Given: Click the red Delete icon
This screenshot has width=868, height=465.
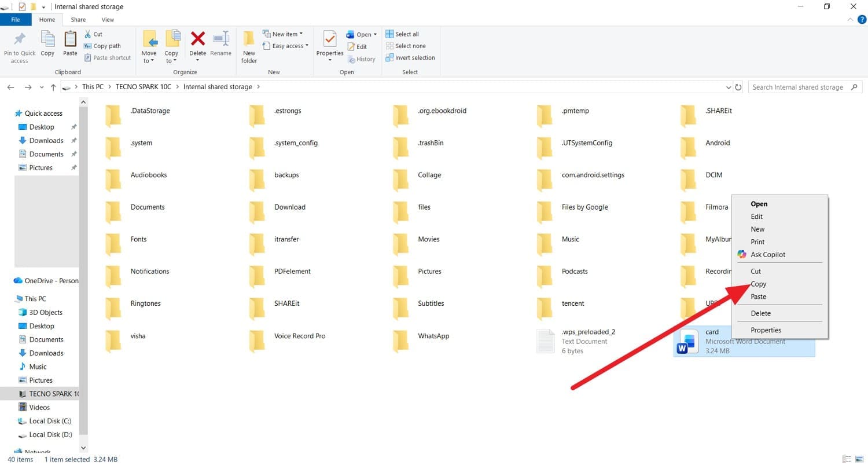Looking at the screenshot, I should 197,39.
